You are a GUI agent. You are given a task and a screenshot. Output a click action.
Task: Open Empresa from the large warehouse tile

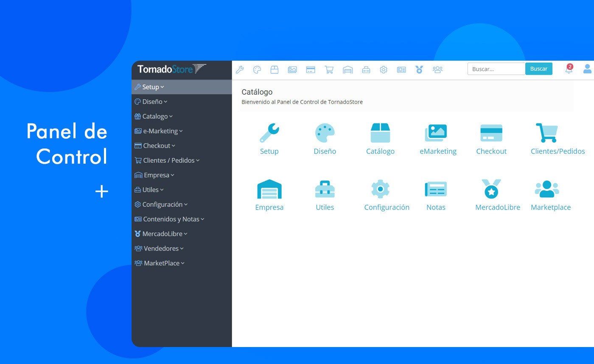[269, 195]
